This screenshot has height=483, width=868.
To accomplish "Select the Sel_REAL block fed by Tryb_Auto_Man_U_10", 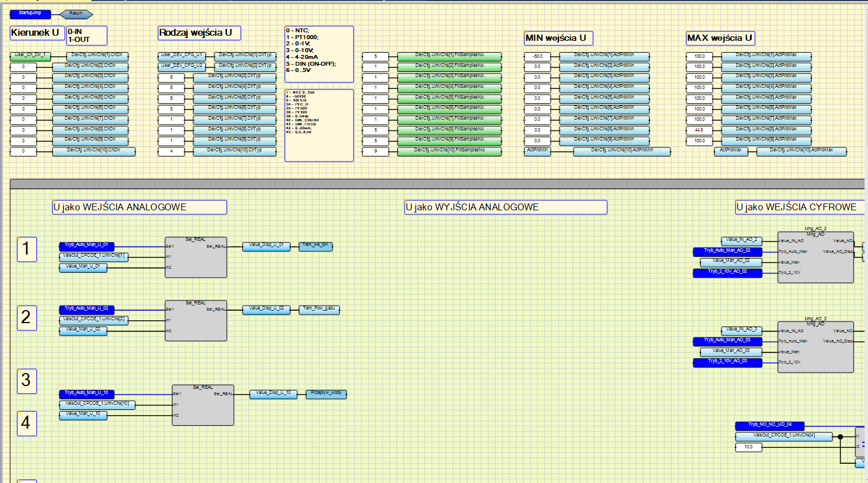I will pyautogui.click(x=203, y=405).
